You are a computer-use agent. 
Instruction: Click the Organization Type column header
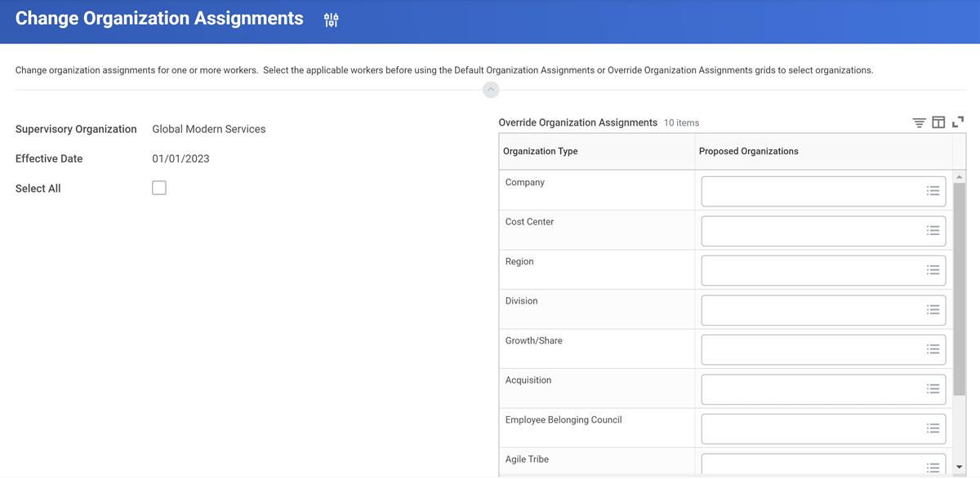[541, 151]
